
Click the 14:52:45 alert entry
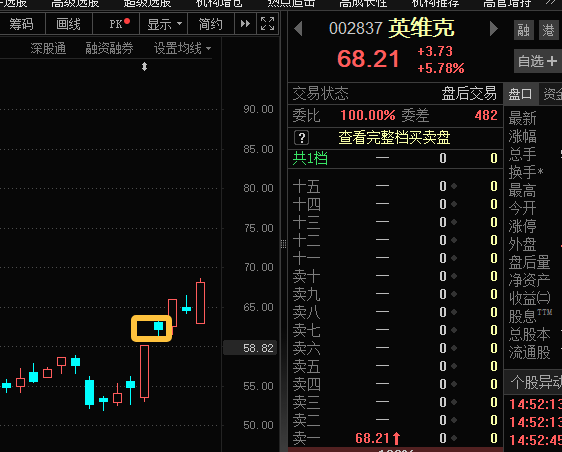pos(535,440)
